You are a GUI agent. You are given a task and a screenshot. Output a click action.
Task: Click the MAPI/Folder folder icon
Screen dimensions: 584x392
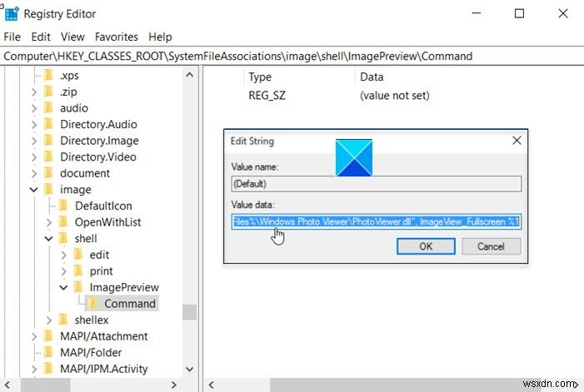coord(48,353)
